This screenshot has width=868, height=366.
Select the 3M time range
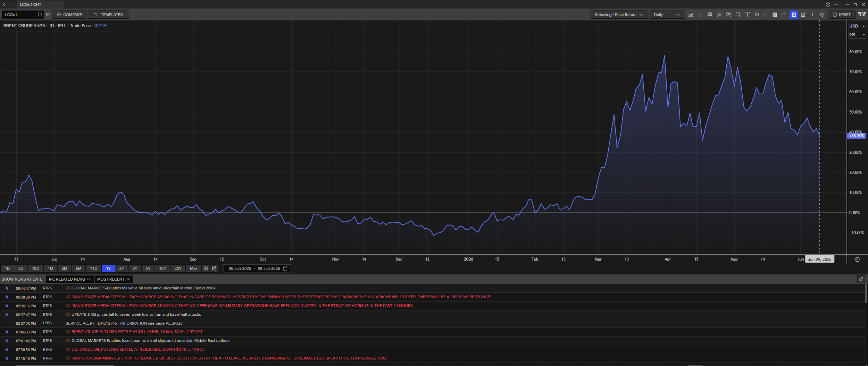[65, 269]
